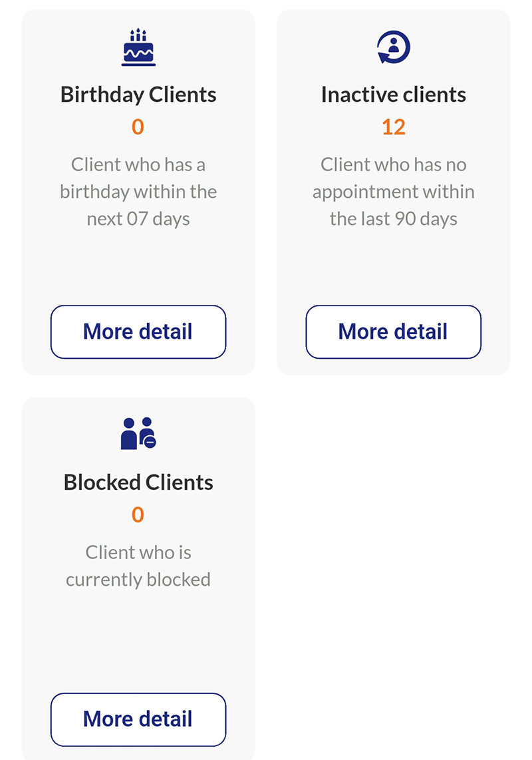Click the zero under Blocked Clients
Image resolution: width=532 pixels, height=760 pixels.
[138, 514]
